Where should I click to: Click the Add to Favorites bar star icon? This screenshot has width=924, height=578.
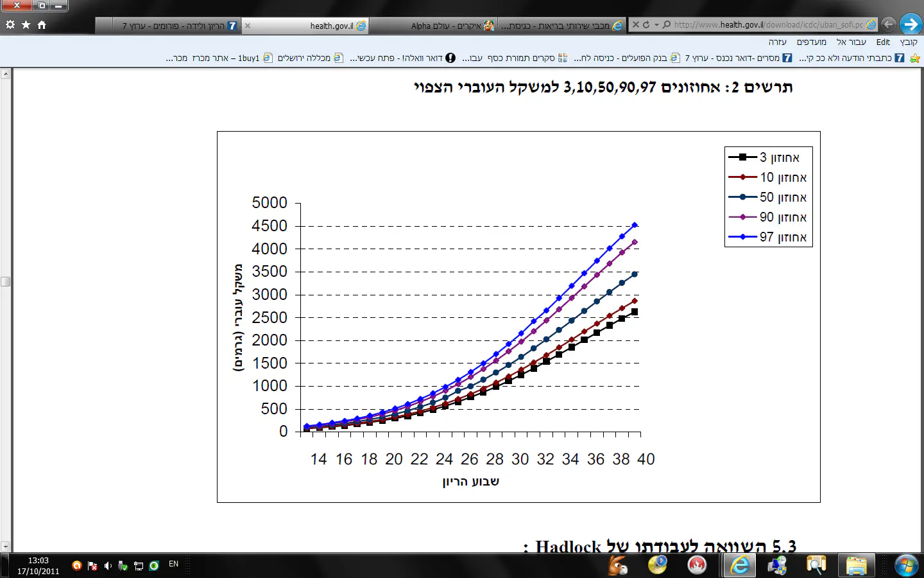[x=915, y=58]
